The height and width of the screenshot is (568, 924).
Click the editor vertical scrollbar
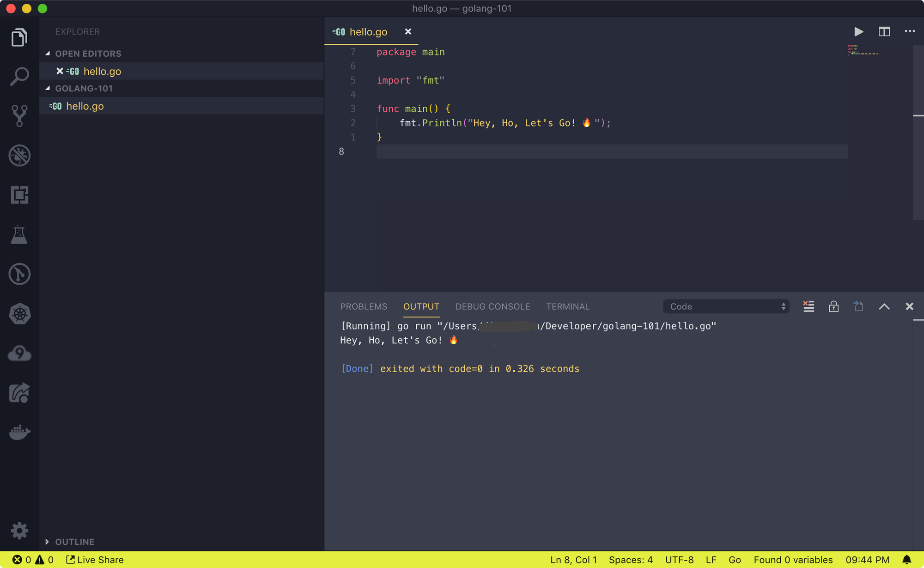[x=918, y=132]
